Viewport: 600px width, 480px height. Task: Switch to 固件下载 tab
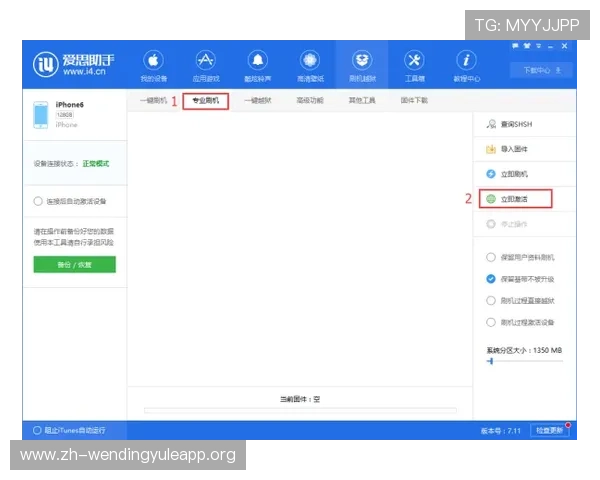[x=414, y=101]
